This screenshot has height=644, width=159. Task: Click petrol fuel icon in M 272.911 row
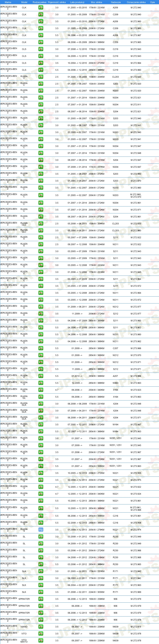click(x=41, y=105)
